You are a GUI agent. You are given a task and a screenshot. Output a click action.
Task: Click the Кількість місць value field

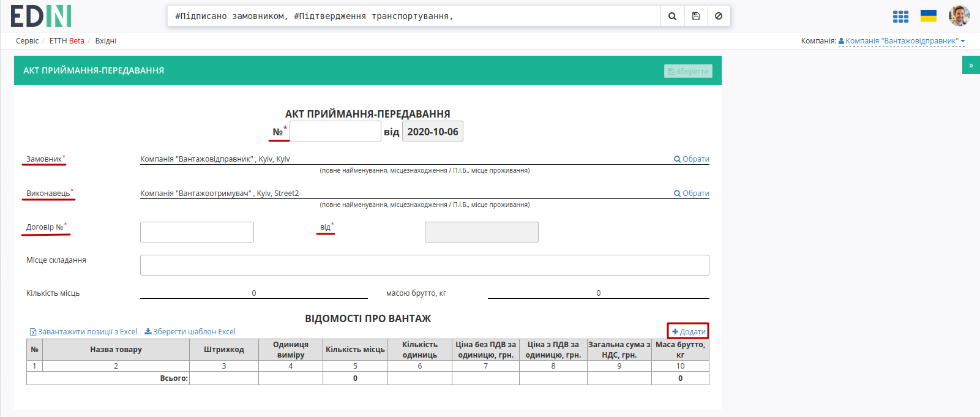[254, 293]
